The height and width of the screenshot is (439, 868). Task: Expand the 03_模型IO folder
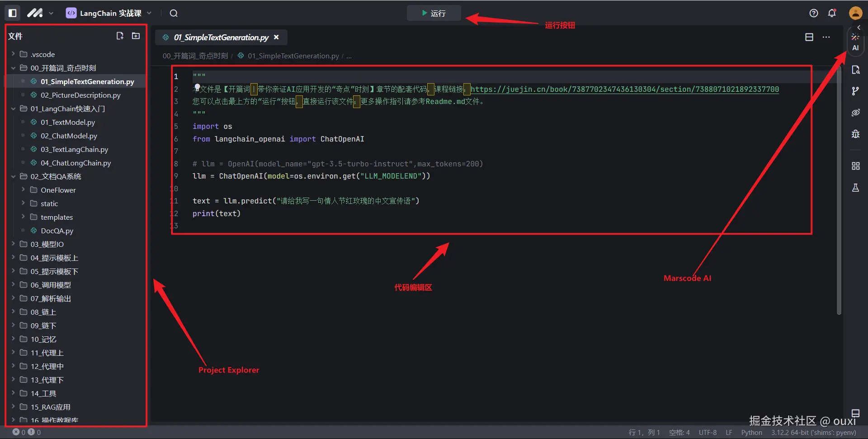click(x=47, y=244)
